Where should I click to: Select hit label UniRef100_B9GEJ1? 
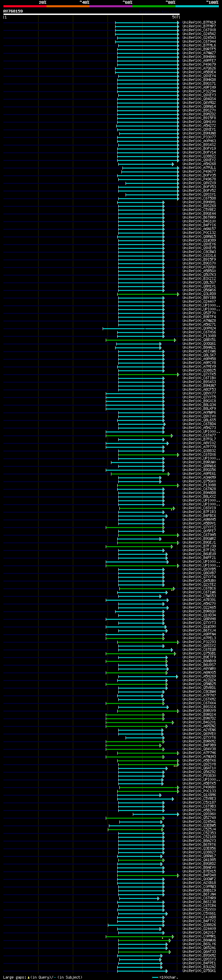[199, 543]
